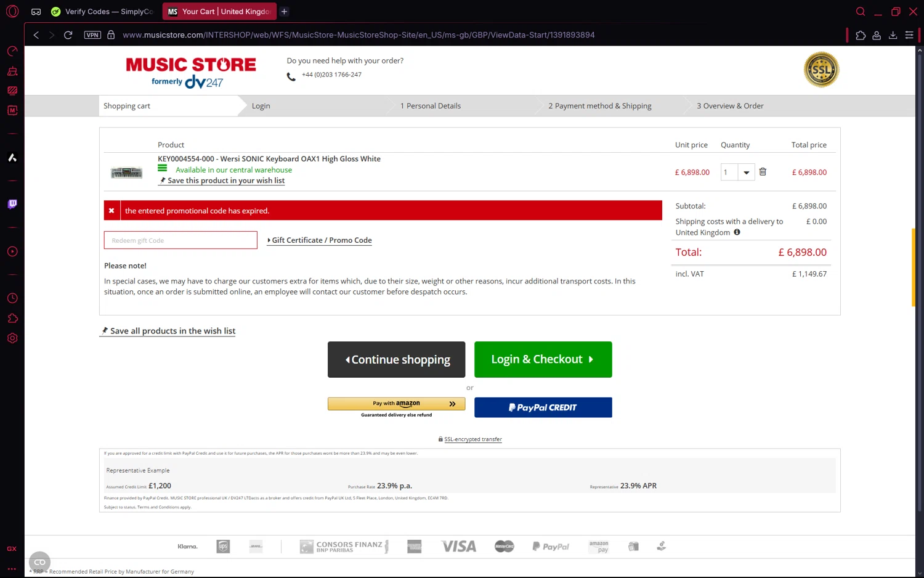Click Gift Certificate / Promo Code link

[320, 240]
